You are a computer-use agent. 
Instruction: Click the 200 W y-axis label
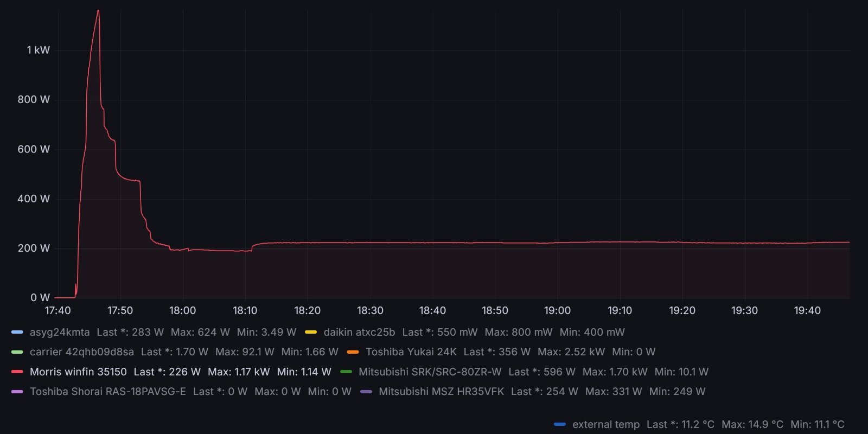pyautogui.click(x=34, y=248)
